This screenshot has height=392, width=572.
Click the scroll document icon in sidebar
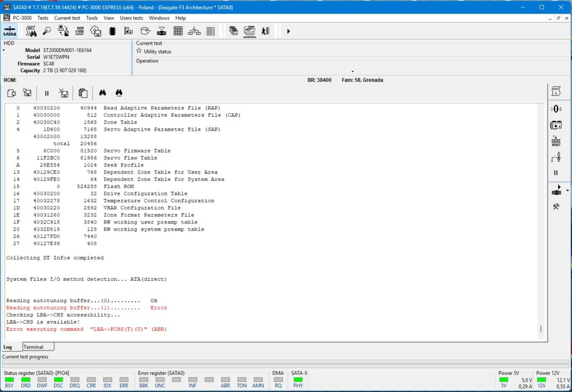pyautogui.click(x=556, y=91)
